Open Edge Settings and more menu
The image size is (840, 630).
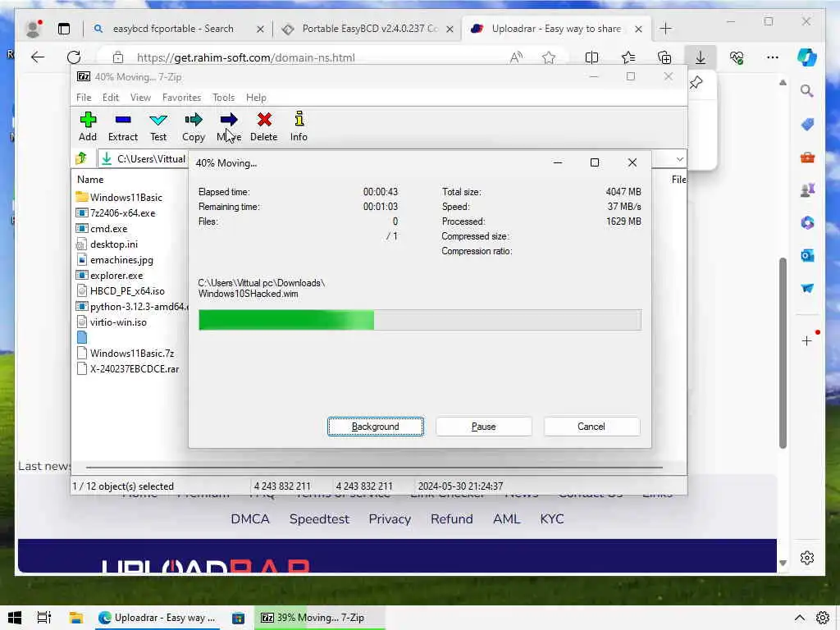773,57
